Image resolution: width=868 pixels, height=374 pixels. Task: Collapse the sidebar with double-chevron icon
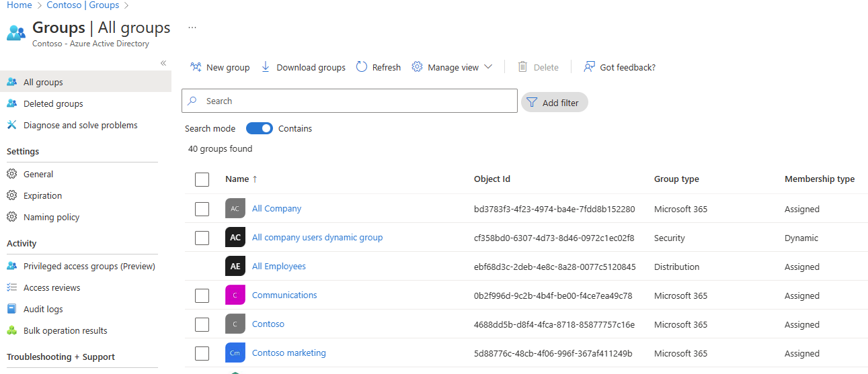[x=163, y=63]
